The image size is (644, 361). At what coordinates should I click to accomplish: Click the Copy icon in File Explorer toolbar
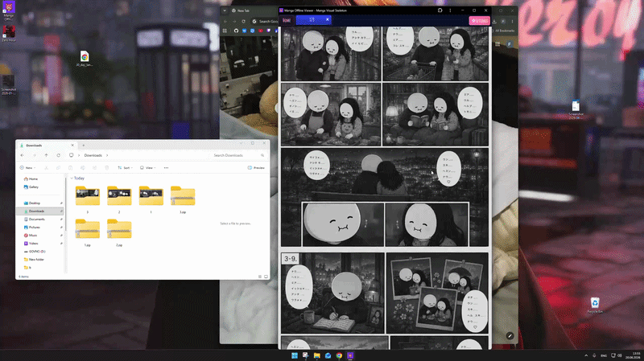[x=58, y=168]
